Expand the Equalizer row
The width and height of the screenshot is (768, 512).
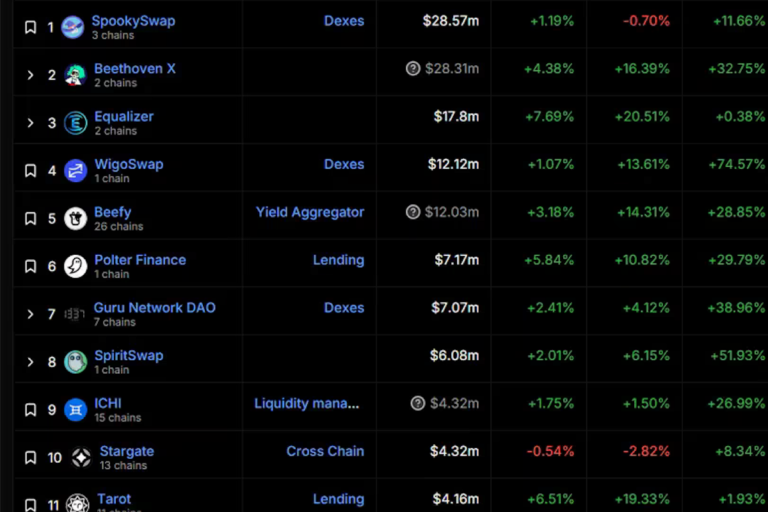pyautogui.click(x=30, y=123)
